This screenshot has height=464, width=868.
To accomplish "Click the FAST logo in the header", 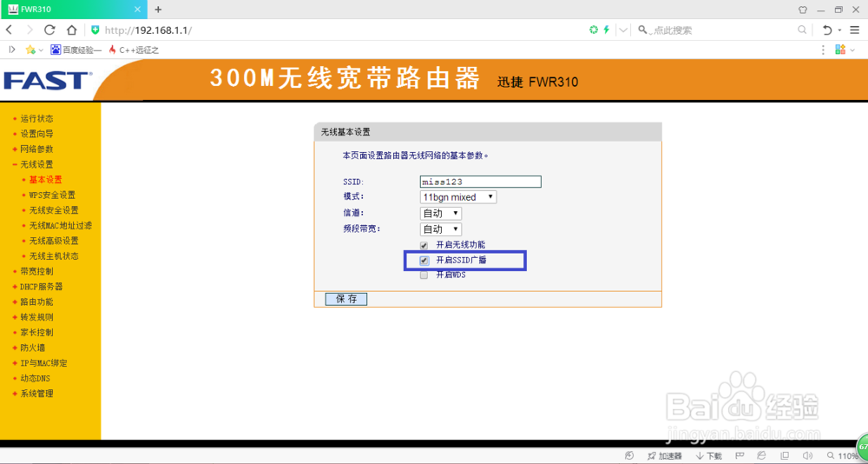I will tap(48, 81).
